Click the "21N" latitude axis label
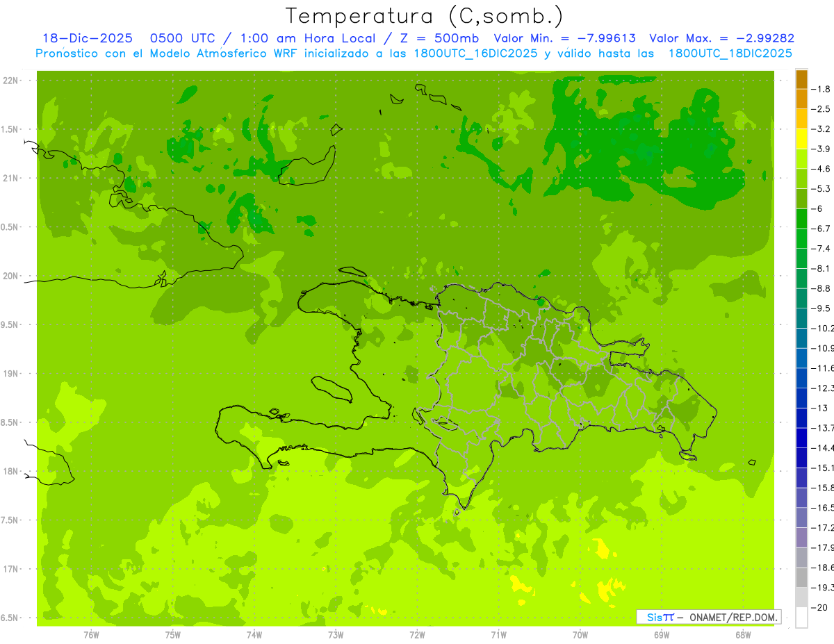The height and width of the screenshot is (644, 834). 9,179
